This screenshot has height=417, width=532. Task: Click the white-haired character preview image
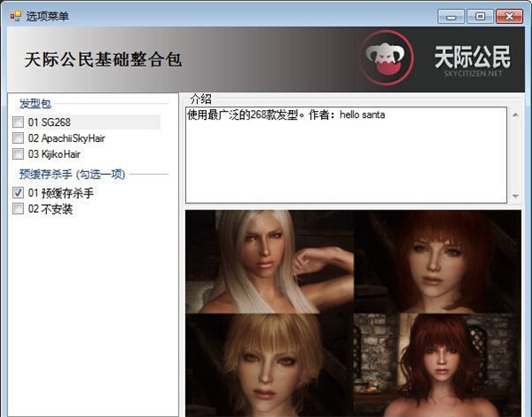pos(270,262)
